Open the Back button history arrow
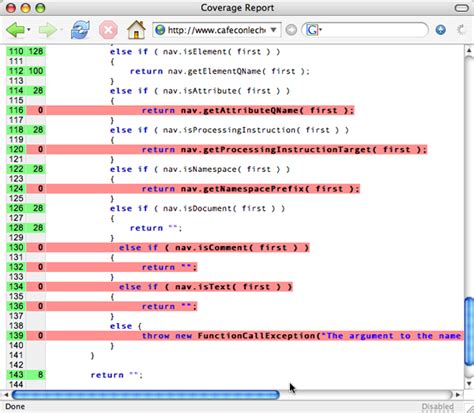 pyautogui.click(x=29, y=30)
